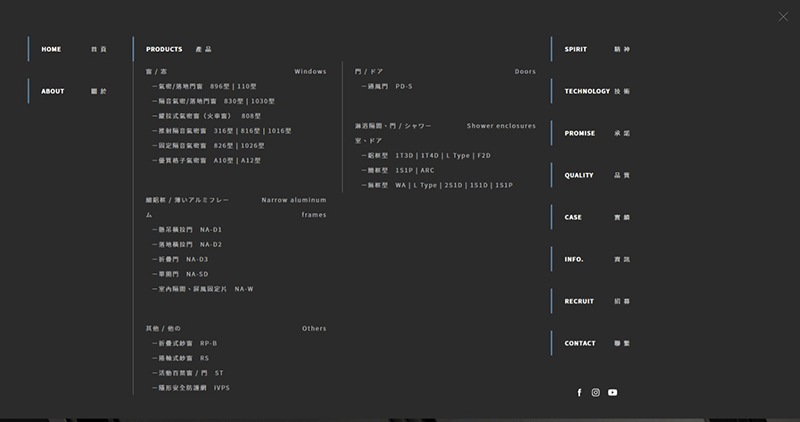Go to the HOME menu item
The image size is (800, 422).
point(52,49)
